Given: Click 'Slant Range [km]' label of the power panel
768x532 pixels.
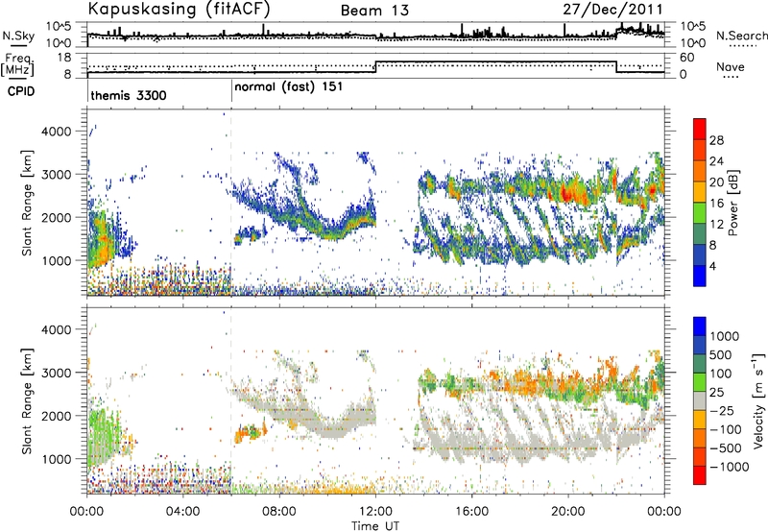Looking at the screenshot, I should (27, 203).
